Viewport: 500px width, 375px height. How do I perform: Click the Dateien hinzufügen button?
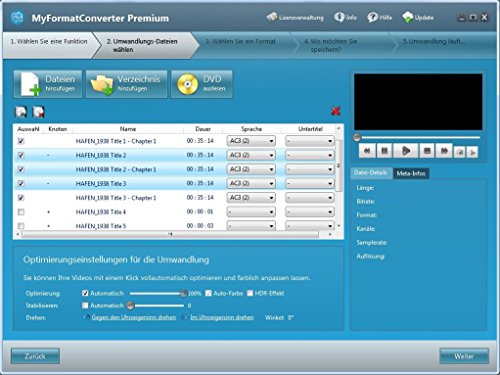point(48,84)
